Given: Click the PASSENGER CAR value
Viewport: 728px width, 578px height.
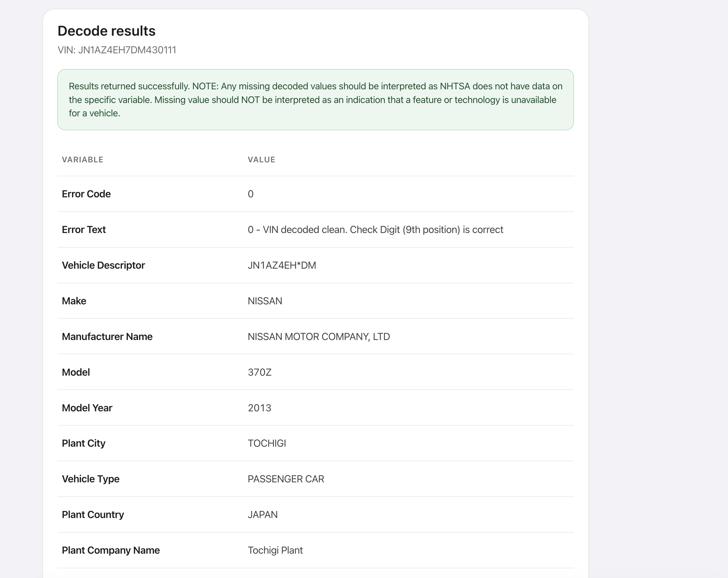Looking at the screenshot, I should (x=286, y=479).
